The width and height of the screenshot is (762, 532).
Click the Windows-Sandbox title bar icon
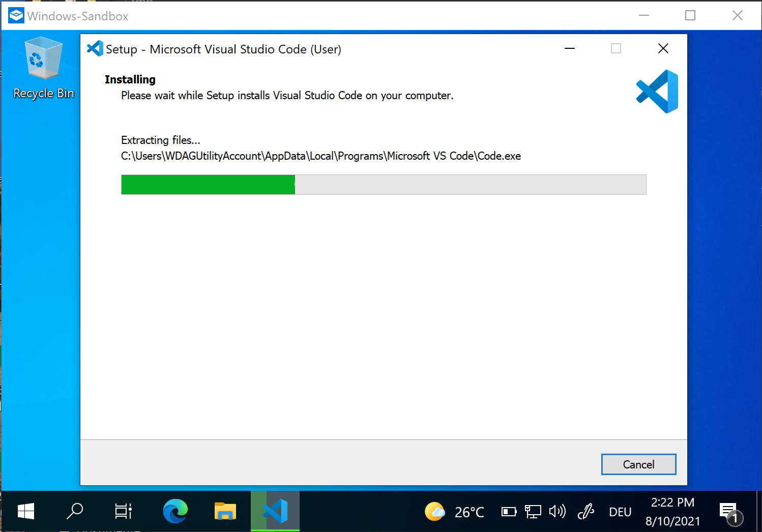pos(16,16)
